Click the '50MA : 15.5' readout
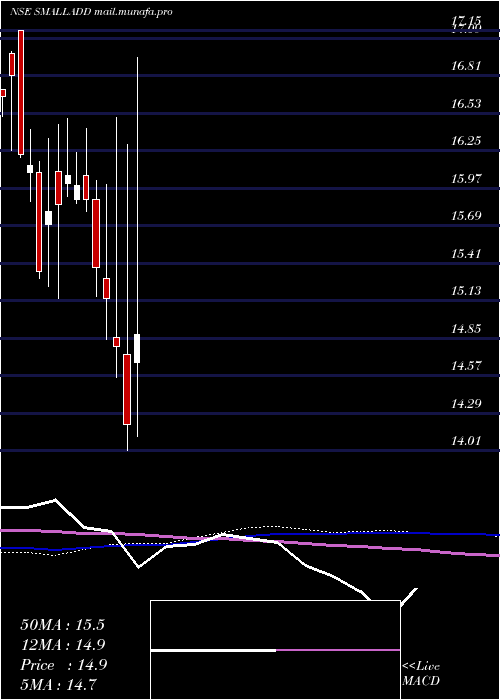Image resolution: width=500 pixels, height=700 pixels. [62, 625]
